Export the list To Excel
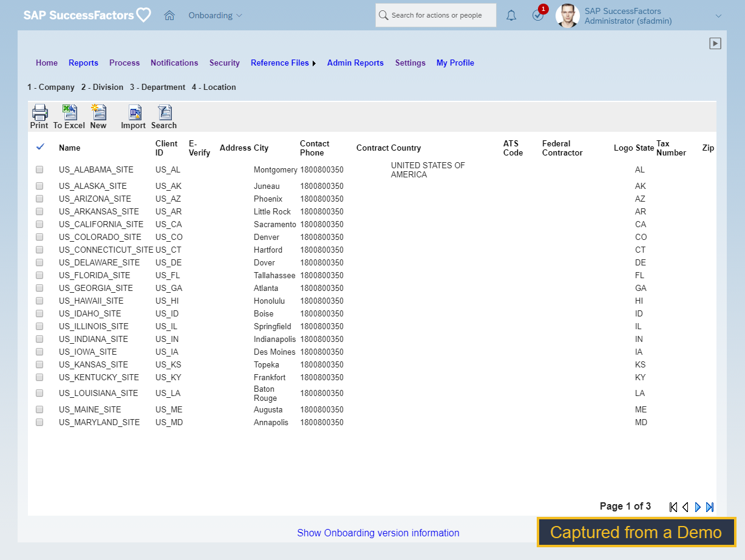The width and height of the screenshot is (745, 560). click(69, 117)
